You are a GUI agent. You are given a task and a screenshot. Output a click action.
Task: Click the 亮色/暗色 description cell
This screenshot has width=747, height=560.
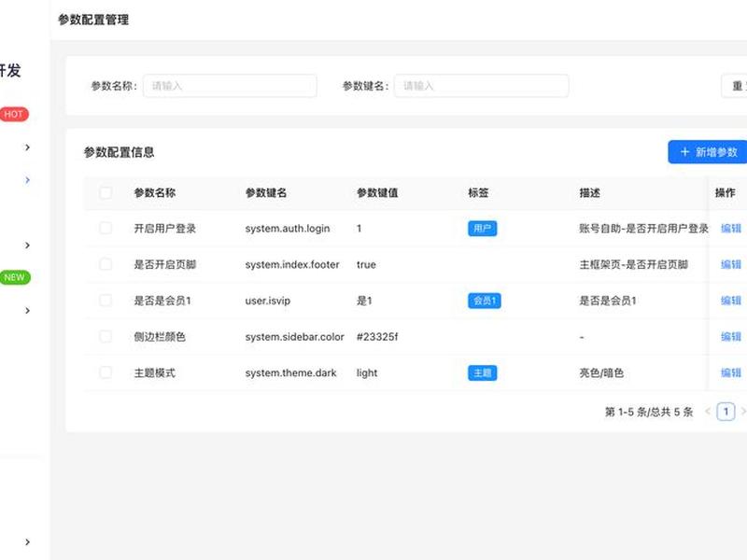pyautogui.click(x=601, y=372)
